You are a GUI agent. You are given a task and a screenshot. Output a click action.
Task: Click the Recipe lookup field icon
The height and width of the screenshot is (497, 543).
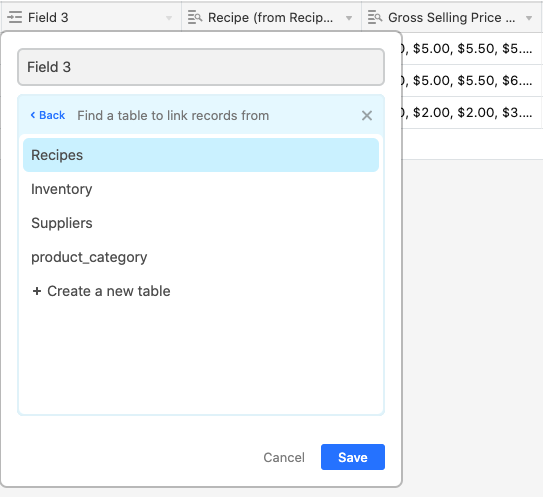coord(195,17)
